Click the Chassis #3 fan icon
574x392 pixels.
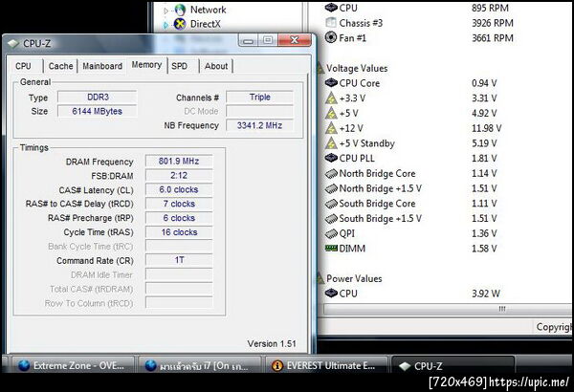click(x=331, y=23)
